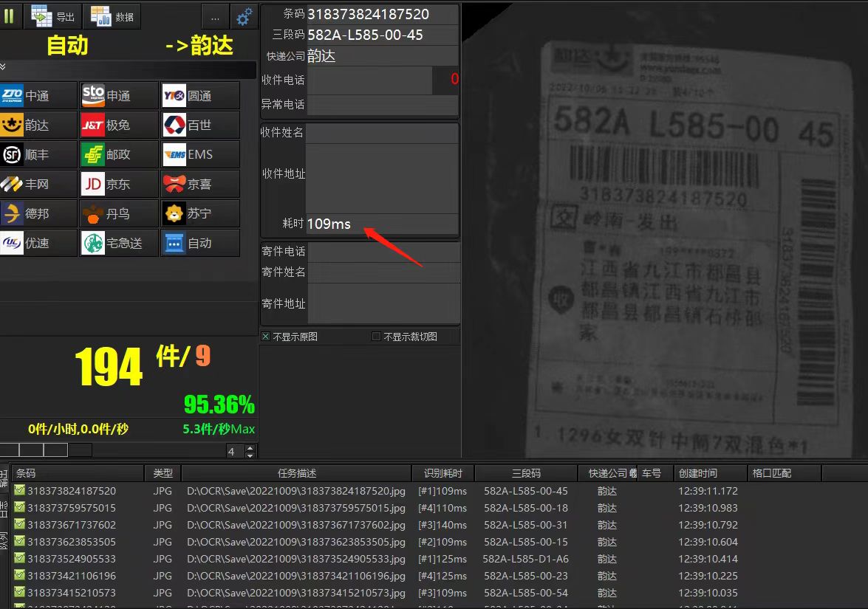This screenshot has height=609, width=868.
Task: Toggle the checkbox of row 318373524905533
Action: pyautogui.click(x=19, y=558)
